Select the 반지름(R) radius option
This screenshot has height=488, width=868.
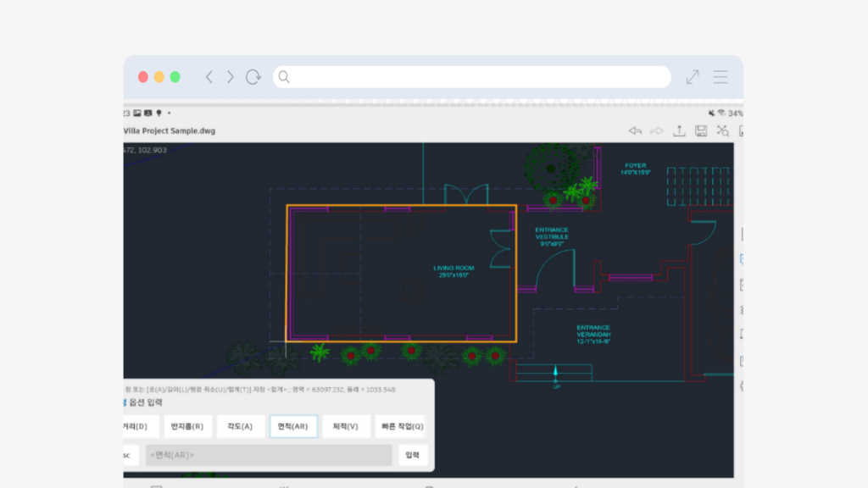coord(187,426)
